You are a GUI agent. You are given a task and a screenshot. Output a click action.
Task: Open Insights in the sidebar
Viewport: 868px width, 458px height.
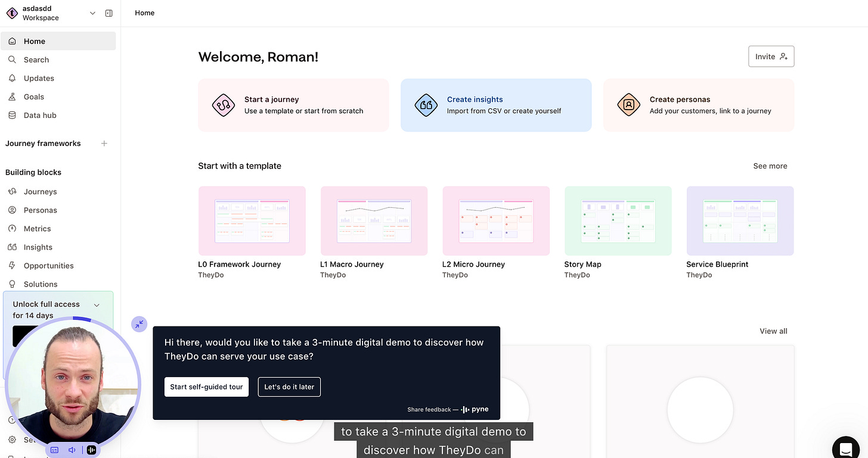click(x=58, y=247)
